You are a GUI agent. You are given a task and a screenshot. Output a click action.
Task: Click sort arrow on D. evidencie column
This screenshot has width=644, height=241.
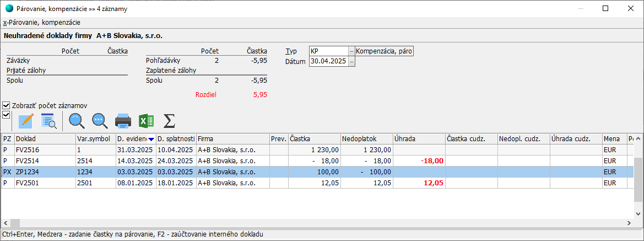pyautogui.click(x=151, y=138)
